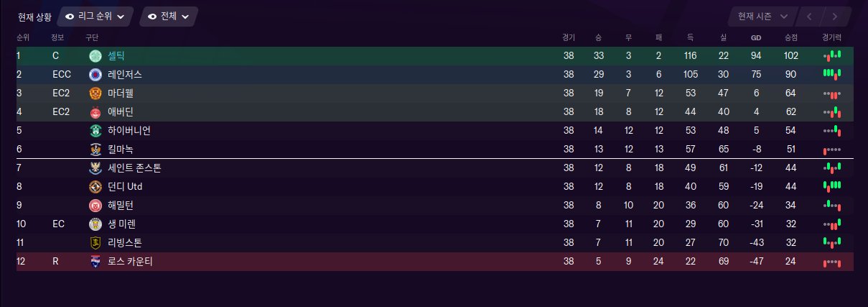Click the eye icon beside 전체
The width and height of the screenshot is (868, 307).
tap(153, 16)
